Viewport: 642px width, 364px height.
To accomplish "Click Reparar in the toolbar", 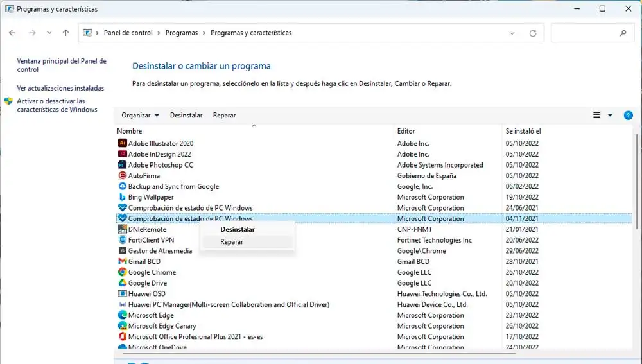I will click(224, 116).
